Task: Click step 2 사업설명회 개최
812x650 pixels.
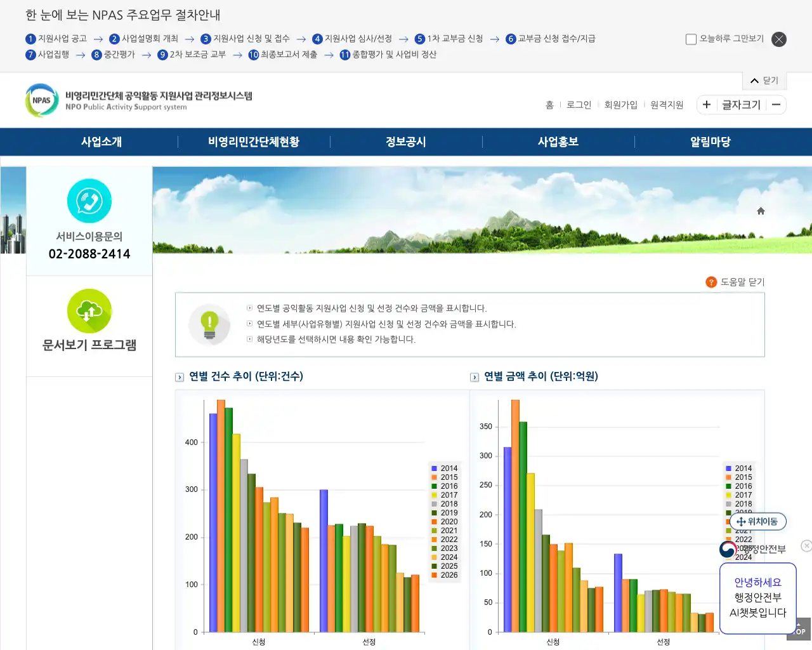Action: click(143, 39)
